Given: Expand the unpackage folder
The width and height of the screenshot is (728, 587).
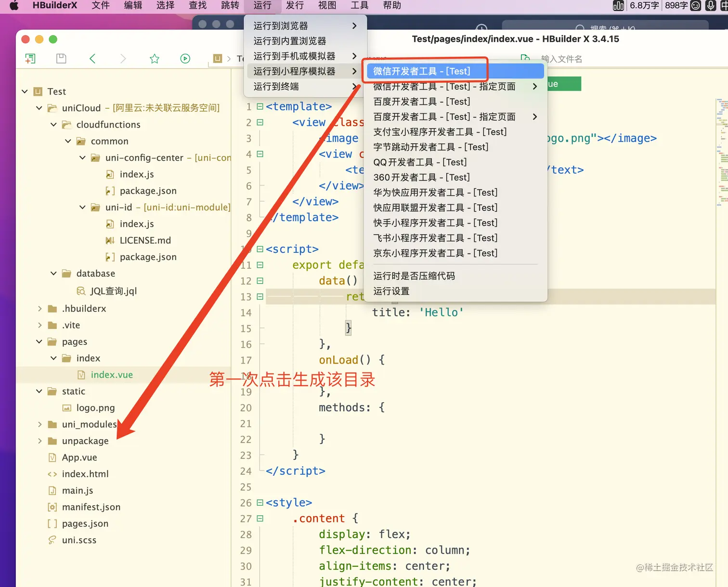Looking at the screenshot, I should click(39, 441).
